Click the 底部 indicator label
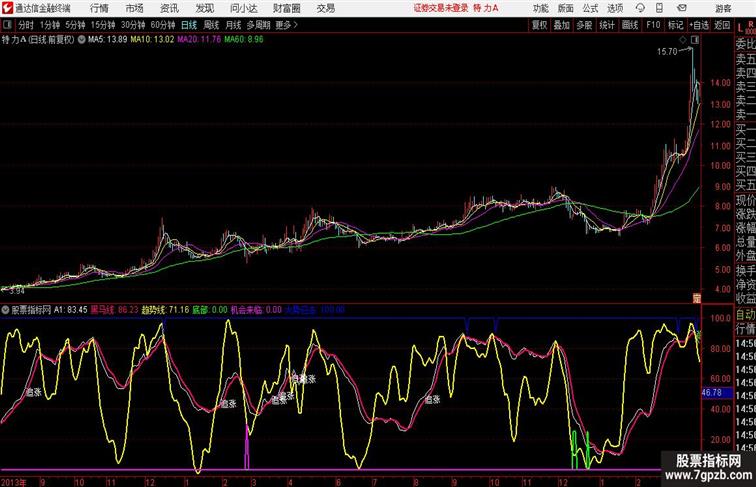 [x=210, y=310]
